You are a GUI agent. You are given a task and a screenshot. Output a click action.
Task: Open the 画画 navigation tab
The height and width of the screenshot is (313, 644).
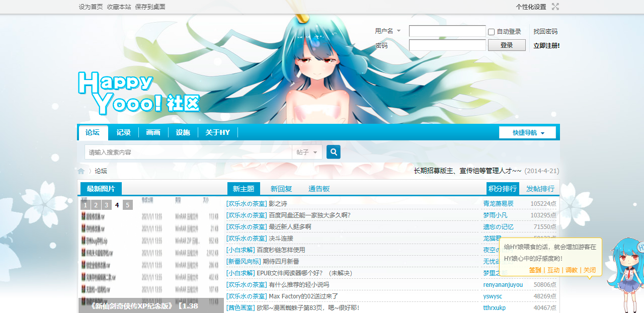(153, 132)
